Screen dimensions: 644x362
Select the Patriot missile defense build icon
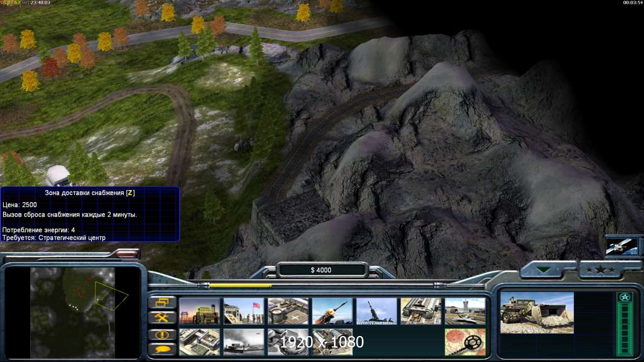(332, 311)
